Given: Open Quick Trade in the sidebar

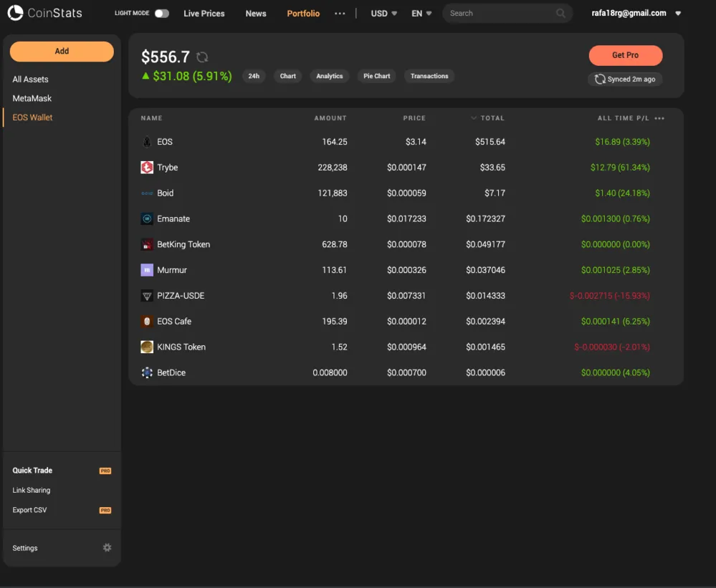Looking at the screenshot, I should [32, 471].
